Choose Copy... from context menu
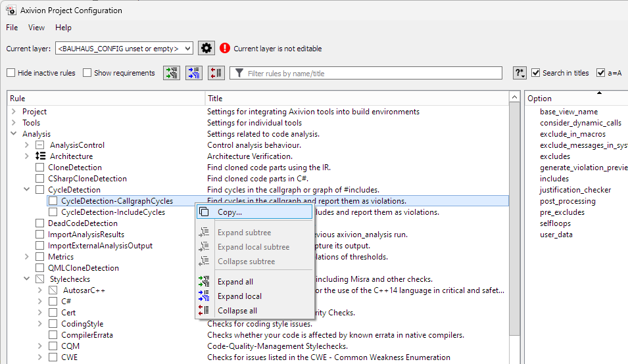 click(254, 212)
